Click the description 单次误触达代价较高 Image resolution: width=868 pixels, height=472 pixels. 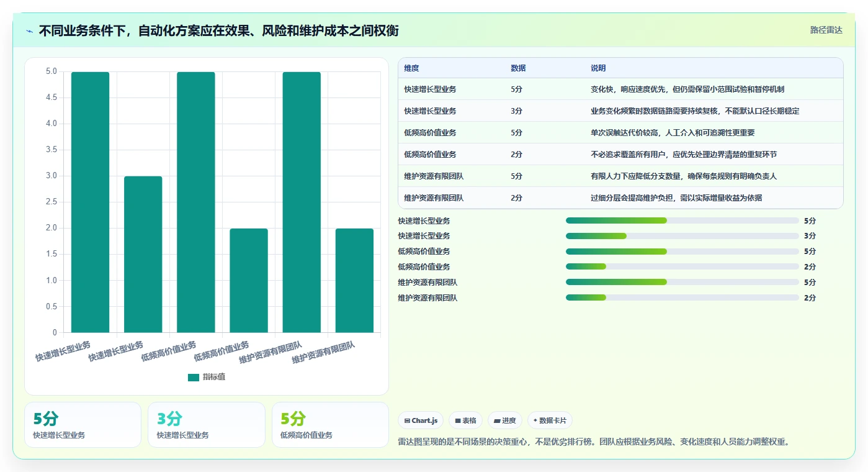tap(673, 133)
